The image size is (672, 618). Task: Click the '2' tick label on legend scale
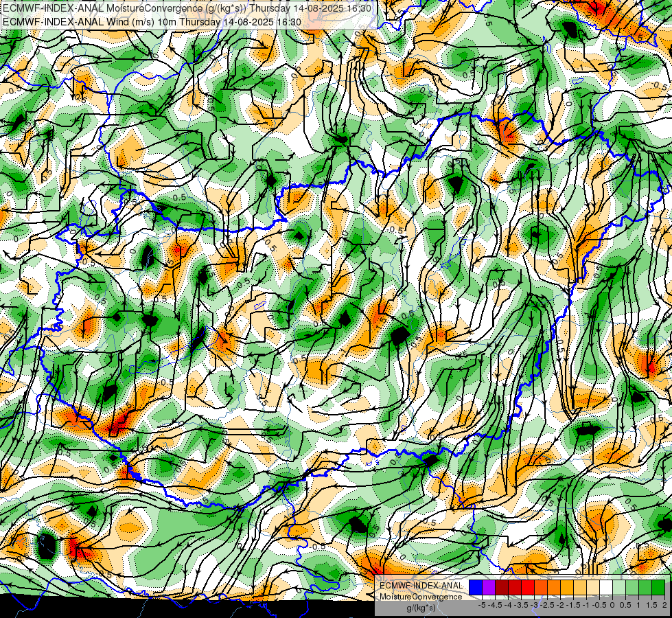[664, 605]
